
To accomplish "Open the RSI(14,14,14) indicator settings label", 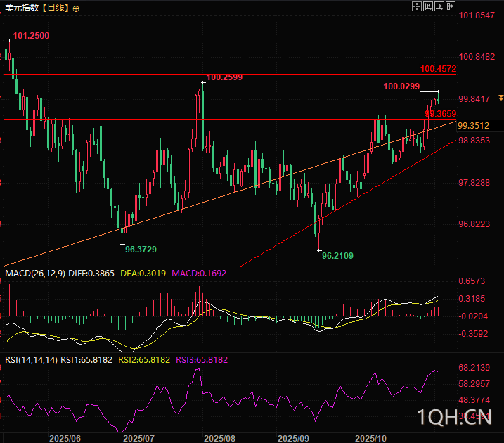I will (31, 359).
